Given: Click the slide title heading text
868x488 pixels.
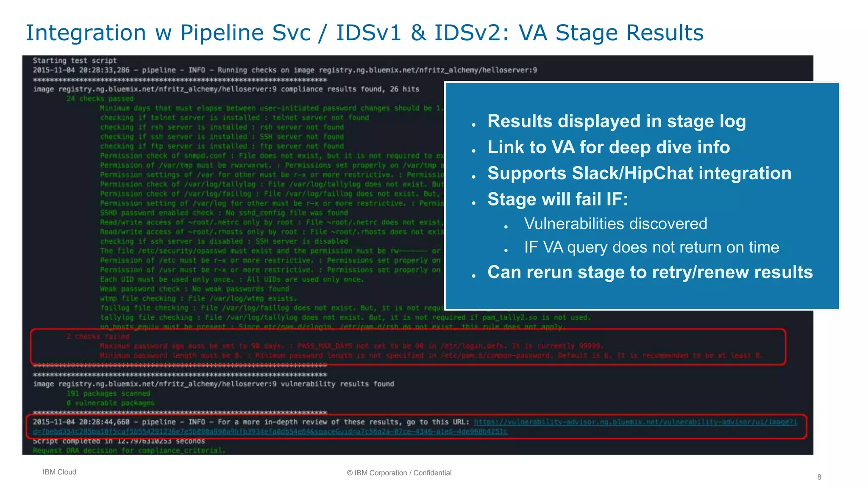Looking at the screenshot, I should point(364,33).
